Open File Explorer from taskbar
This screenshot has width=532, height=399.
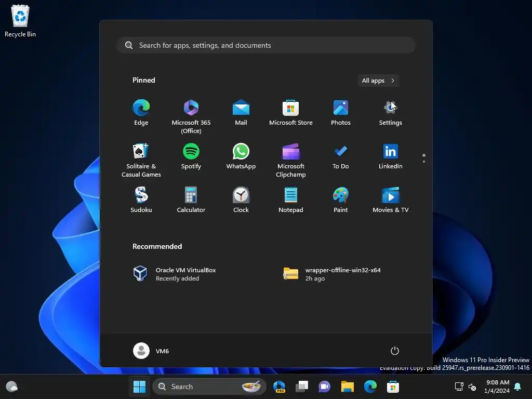pyautogui.click(x=348, y=387)
